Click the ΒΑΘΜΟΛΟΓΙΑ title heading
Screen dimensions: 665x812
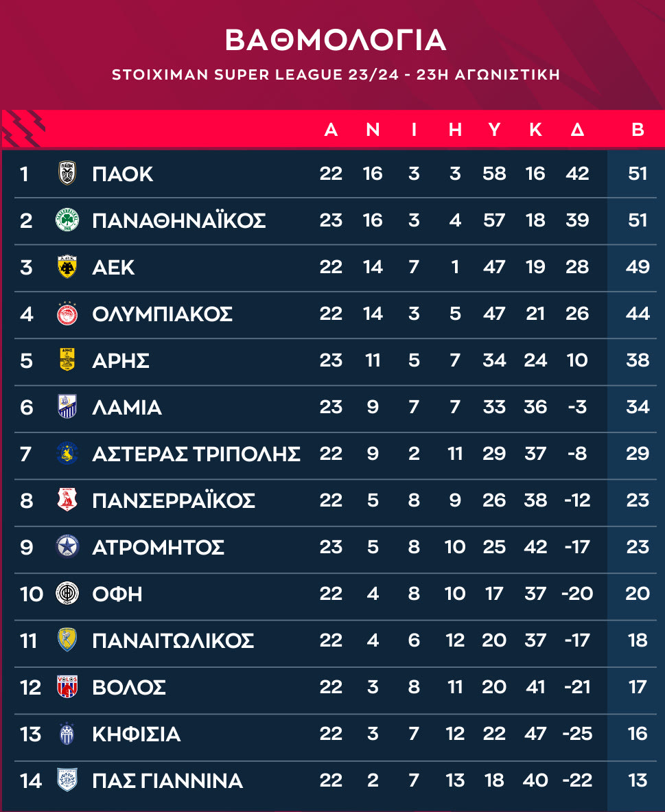pyautogui.click(x=336, y=40)
